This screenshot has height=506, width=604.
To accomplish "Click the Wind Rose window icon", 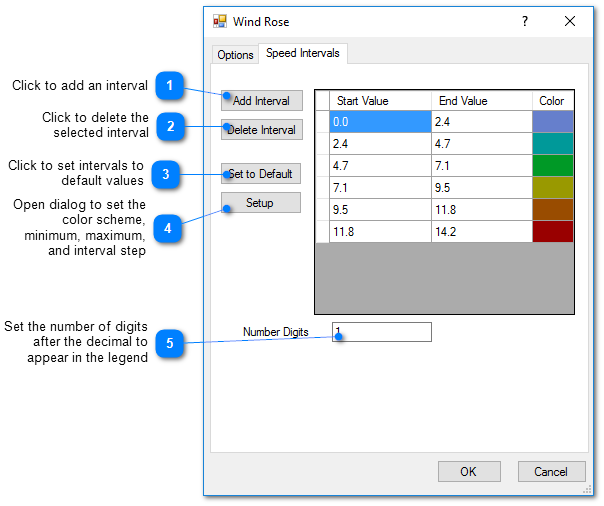I will point(220,21).
